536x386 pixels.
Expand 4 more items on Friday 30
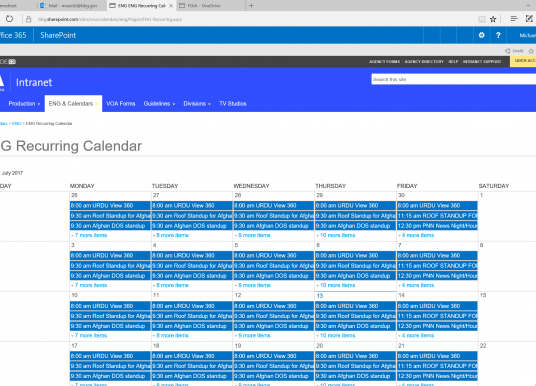[418, 235]
